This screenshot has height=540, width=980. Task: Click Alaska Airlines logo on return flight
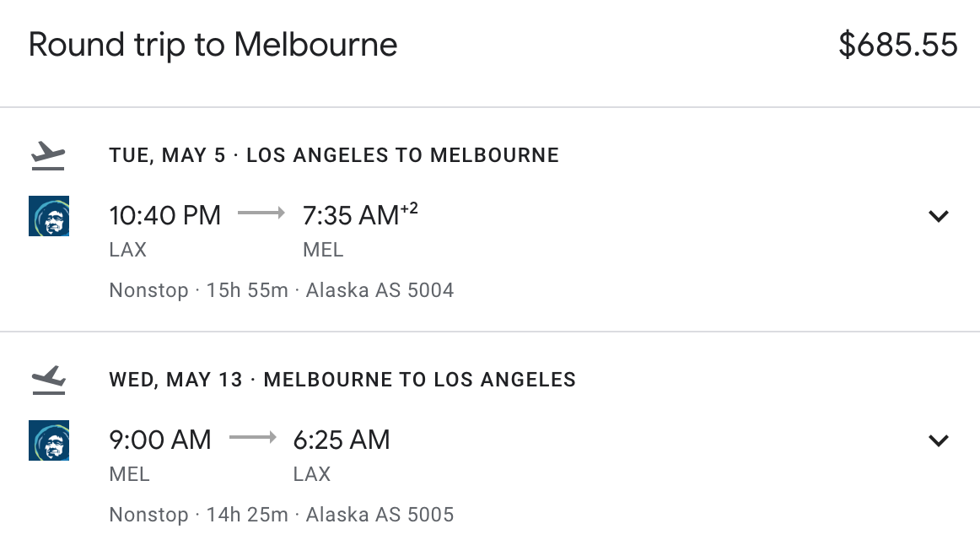(49, 440)
